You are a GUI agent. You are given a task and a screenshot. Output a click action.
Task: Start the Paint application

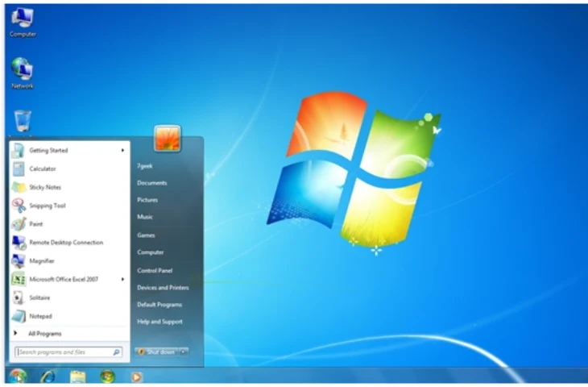(35, 224)
